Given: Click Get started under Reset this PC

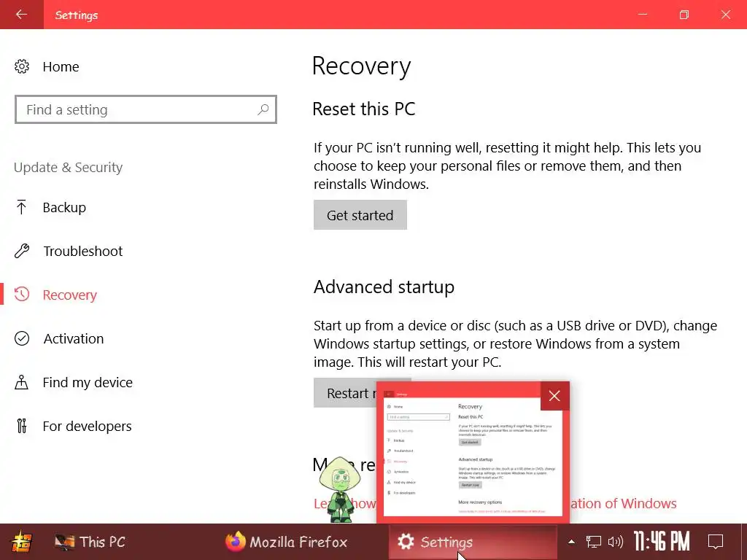Looking at the screenshot, I should coord(360,215).
